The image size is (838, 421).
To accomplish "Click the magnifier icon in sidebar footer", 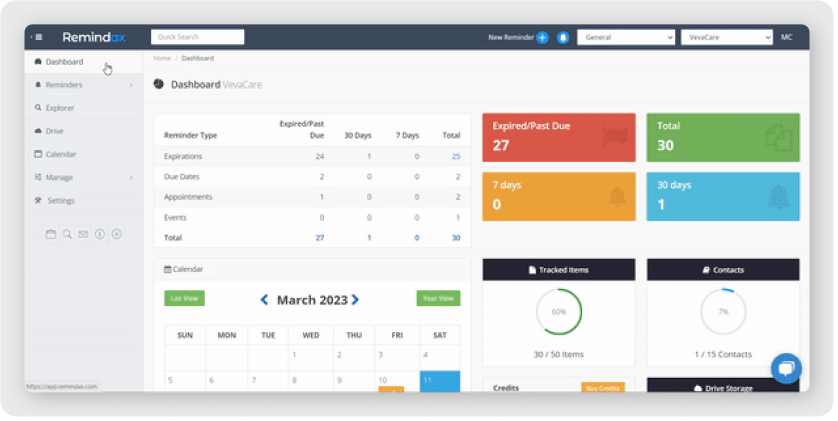I will (x=67, y=234).
